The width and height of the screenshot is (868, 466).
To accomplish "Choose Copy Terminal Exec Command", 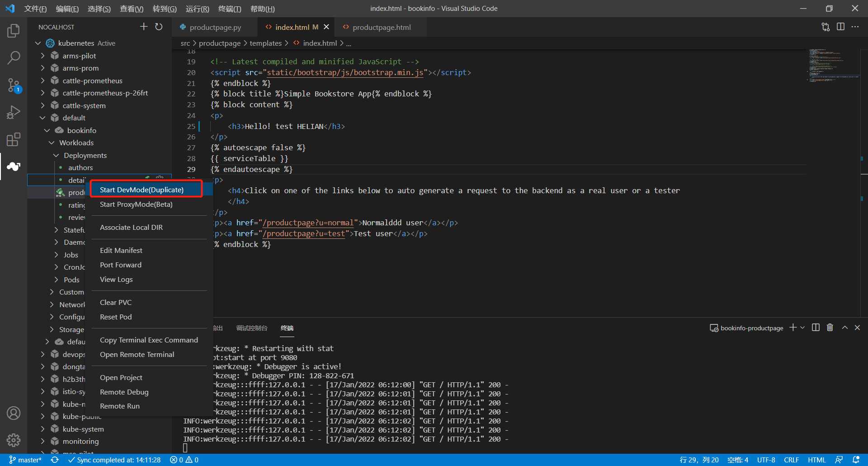I will [x=149, y=340].
